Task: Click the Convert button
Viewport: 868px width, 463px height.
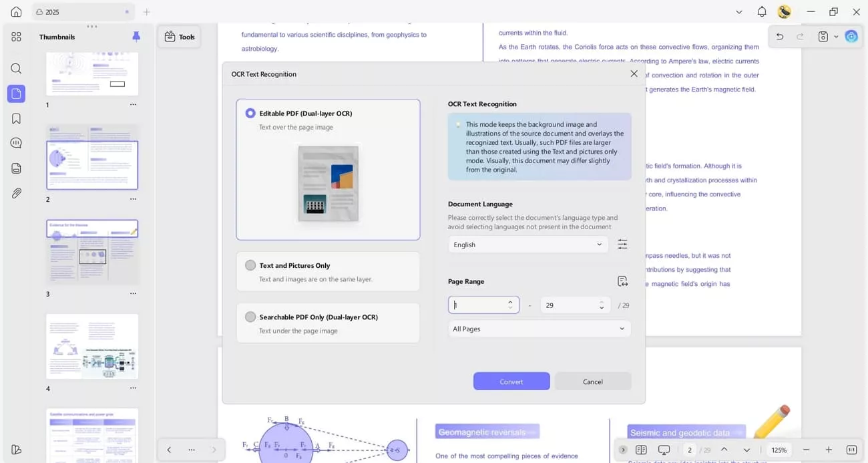Action: (511, 381)
